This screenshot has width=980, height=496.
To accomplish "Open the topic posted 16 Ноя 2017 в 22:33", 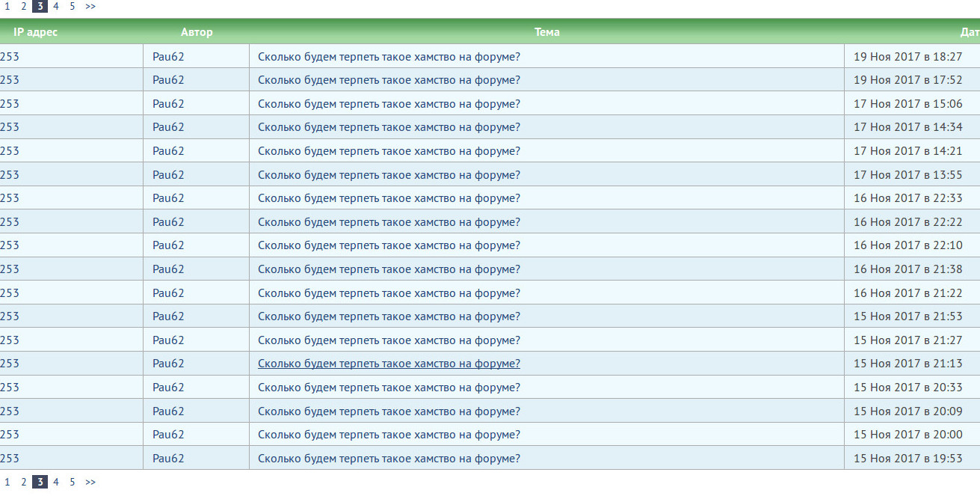I will (389, 198).
